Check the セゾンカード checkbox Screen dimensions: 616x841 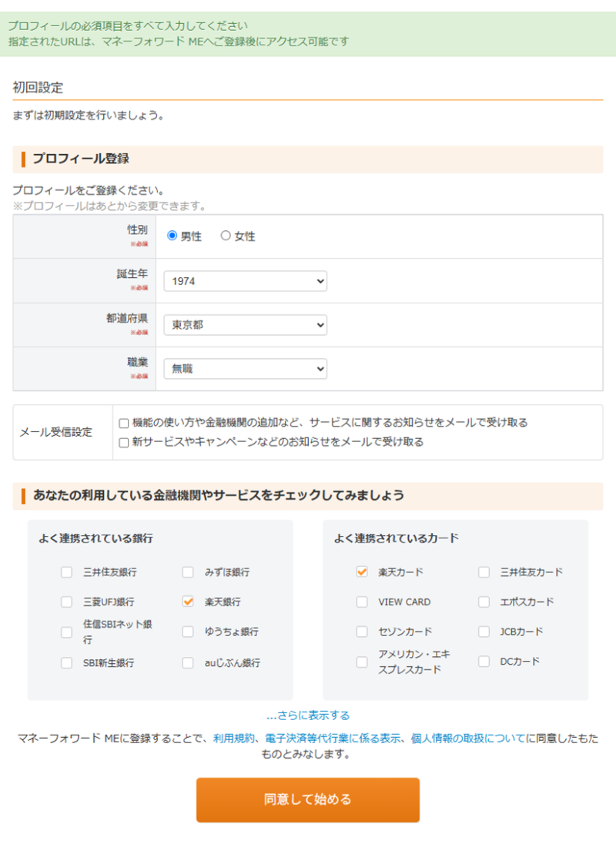362,632
